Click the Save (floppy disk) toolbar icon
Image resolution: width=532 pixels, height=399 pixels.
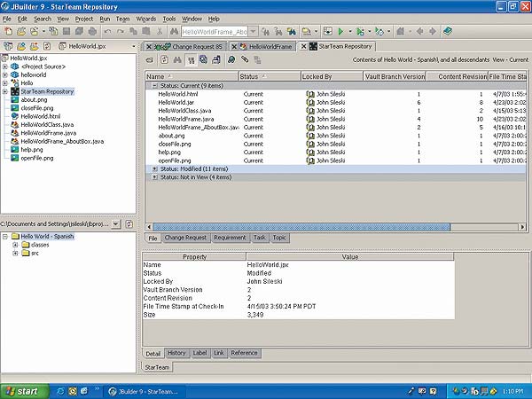pyautogui.click(x=66, y=32)
